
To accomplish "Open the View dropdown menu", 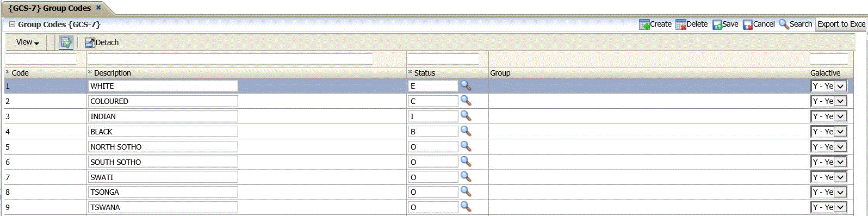I will coord(28,42).
